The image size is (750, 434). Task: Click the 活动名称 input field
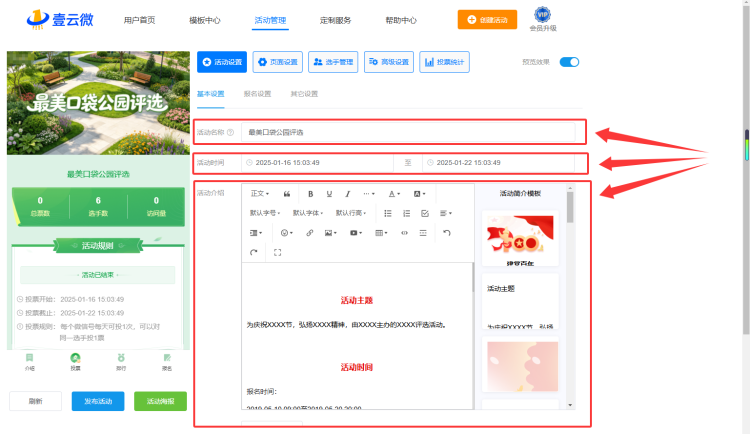tap(408, 133)
